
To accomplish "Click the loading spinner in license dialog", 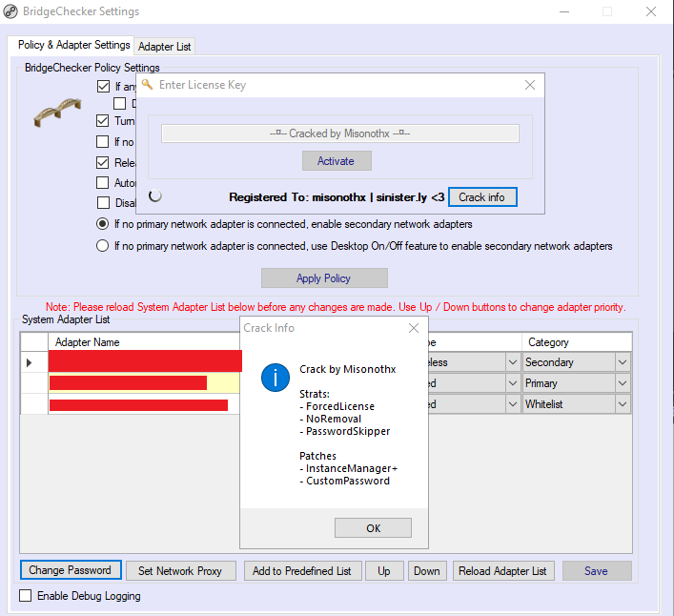I will click(x=155, y=196).
